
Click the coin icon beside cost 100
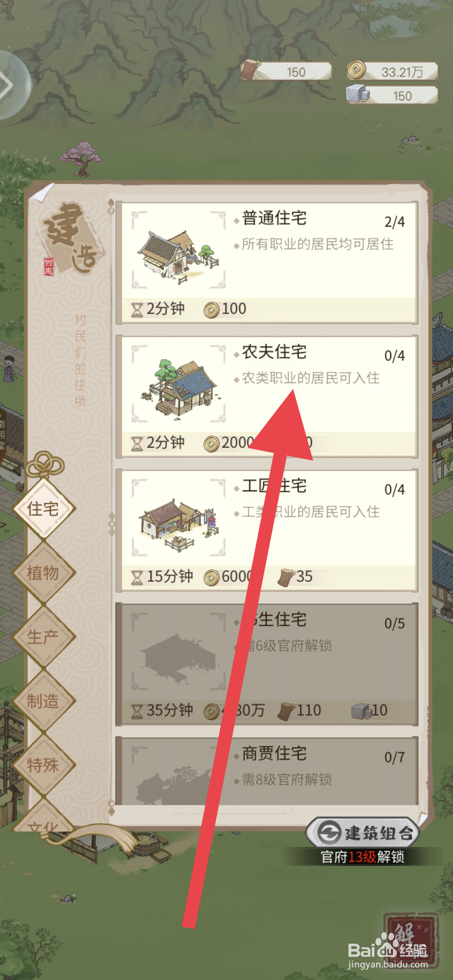pos(211,310)
